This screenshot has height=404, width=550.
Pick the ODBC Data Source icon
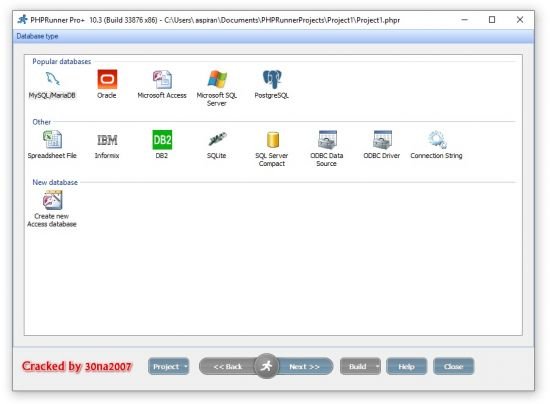coord(327,140)
